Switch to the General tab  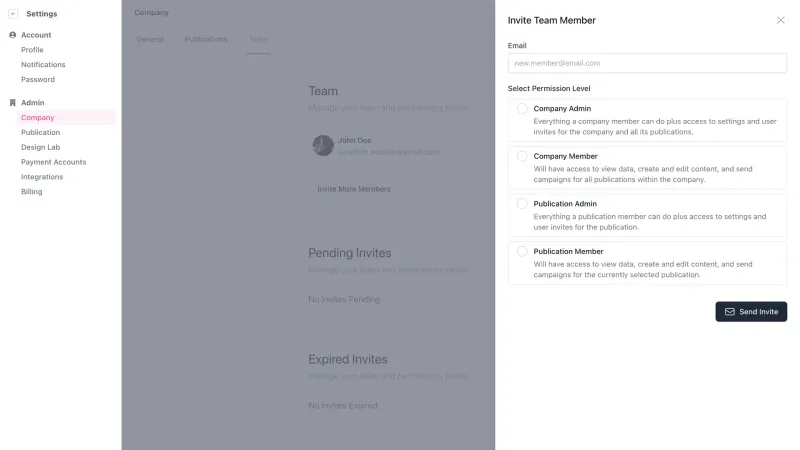[150, 39]
